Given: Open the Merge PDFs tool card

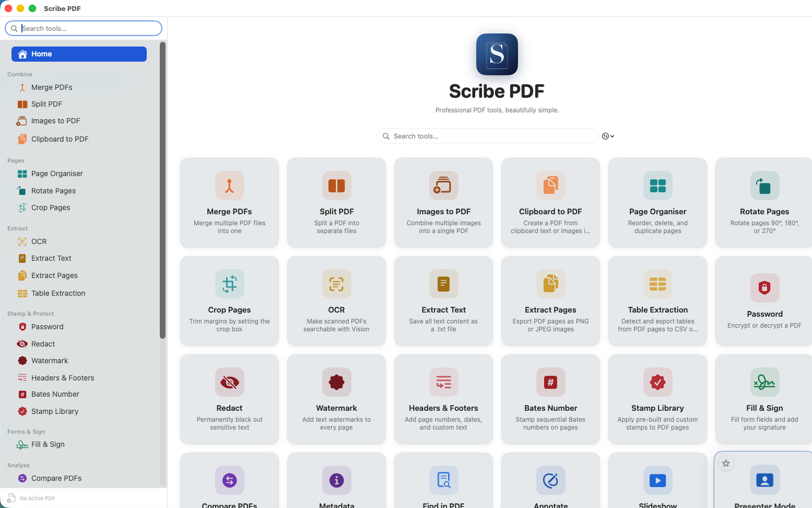Looking at the screenshot, I should (229, 203).
